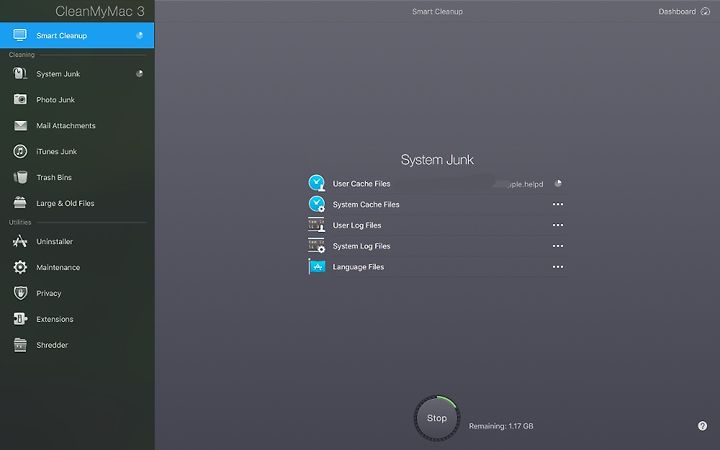Open the Shredder utility label
This screenshot has width=720, height=450.
click(x=52, y=345)
